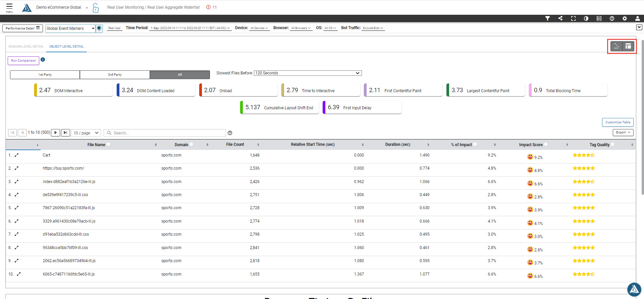The width and height of the screenshot is (644, 299).
Task: Click the event marker pin icon
Action: [99, 28]
